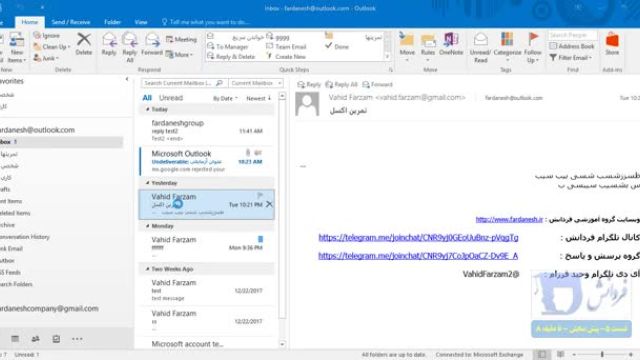Open the Folder tab
The width and height of the screenshot is (640, 360).
pyautogui.click(x=112, y=22)
